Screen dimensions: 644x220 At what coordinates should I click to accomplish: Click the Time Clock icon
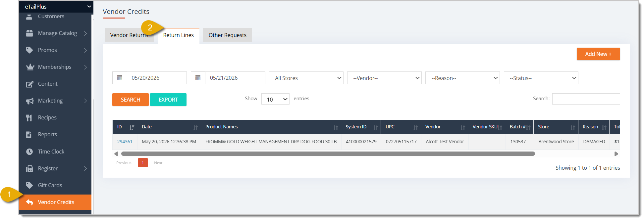29,152
